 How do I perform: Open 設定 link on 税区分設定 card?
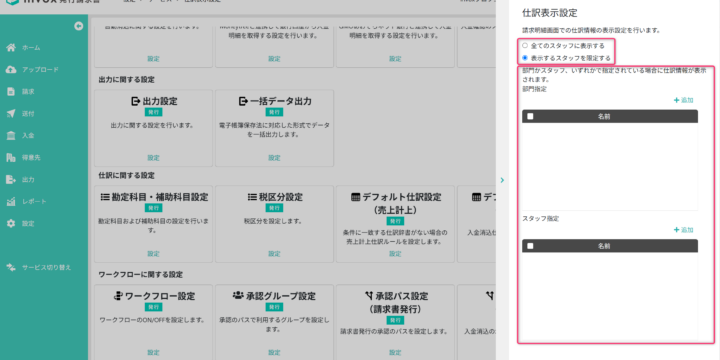pos(274,253)
